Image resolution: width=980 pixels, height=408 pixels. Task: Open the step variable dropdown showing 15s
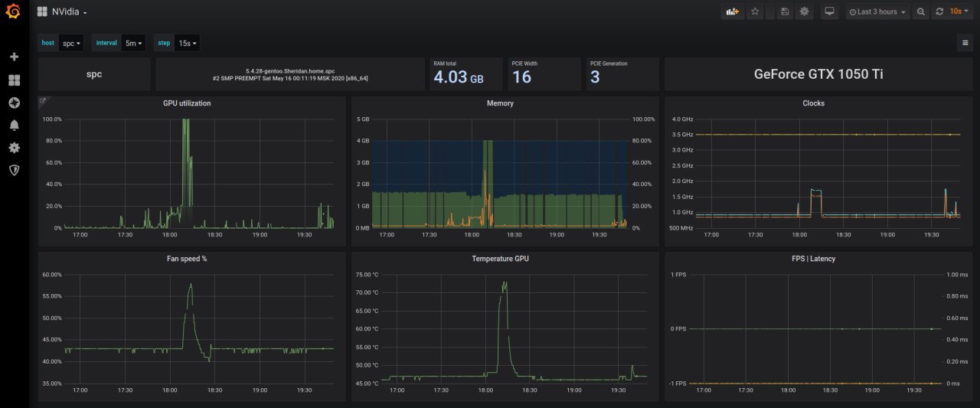point(188,43)
